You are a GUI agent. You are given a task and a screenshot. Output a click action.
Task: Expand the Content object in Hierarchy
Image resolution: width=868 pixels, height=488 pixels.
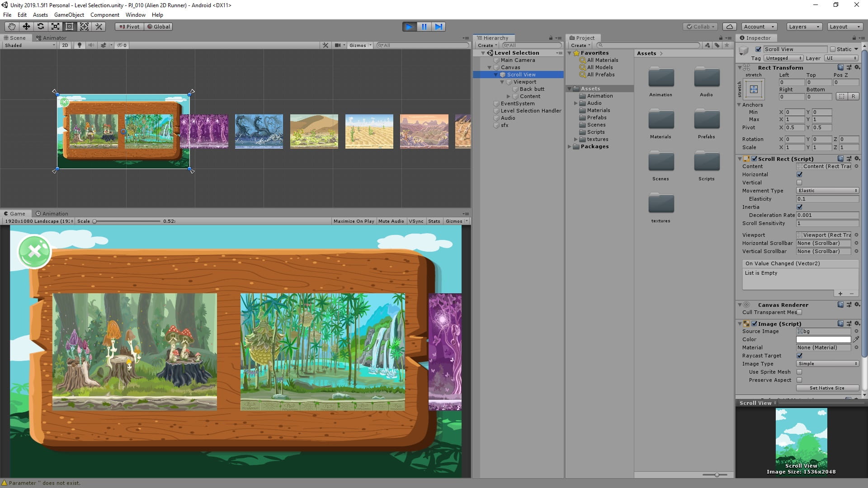[x=509, y=96]
